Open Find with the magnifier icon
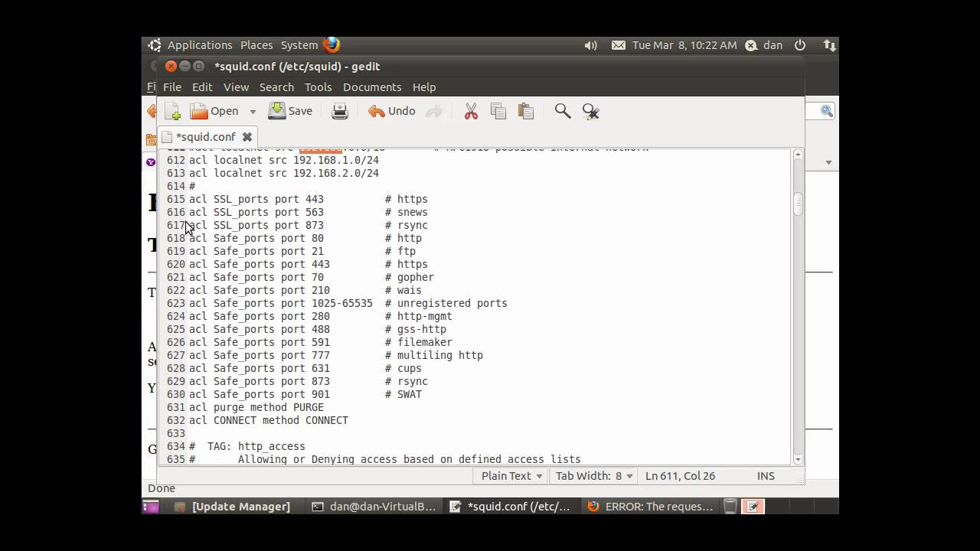The height and width of the screenshot is (551, 980). click(x=563, y=112)
